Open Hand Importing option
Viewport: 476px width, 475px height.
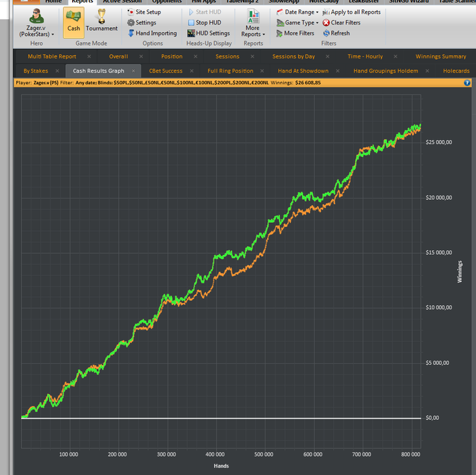[152, 33]
